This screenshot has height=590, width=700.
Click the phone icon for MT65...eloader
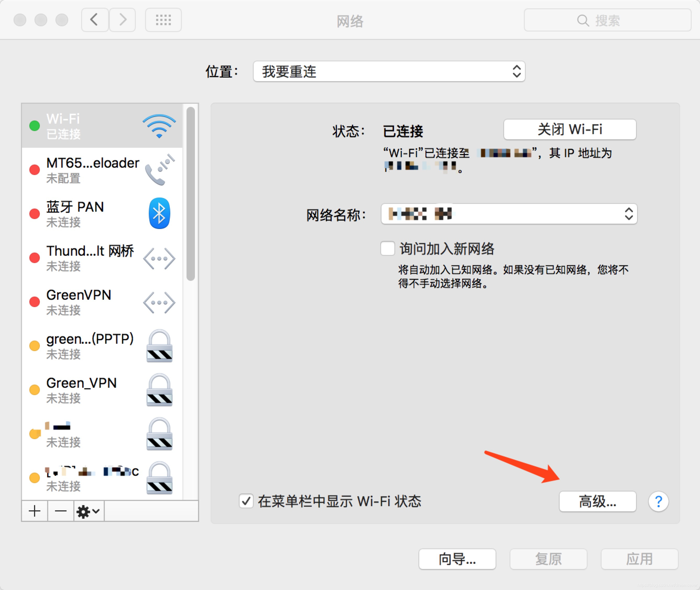coord(160,170)
